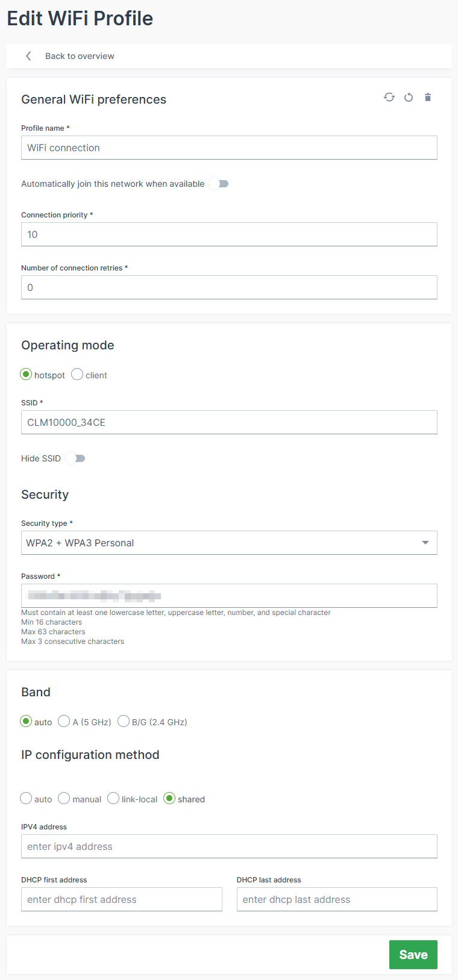Image resolution: width=458 pixels, height=980 pixels.
Task: Select the hotspot operating mode
Action: pos(25,374)
